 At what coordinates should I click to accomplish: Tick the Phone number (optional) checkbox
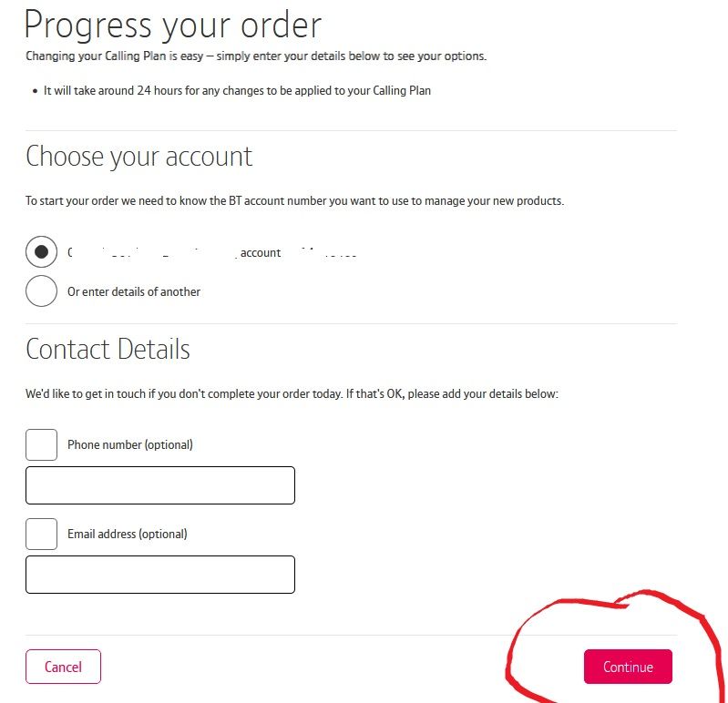tap(41, 445)
